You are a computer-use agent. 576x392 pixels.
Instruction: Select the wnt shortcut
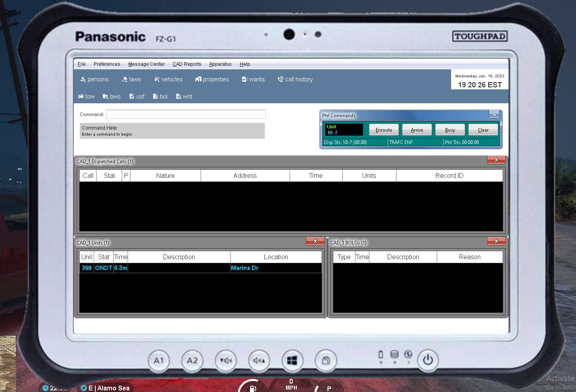184,97
